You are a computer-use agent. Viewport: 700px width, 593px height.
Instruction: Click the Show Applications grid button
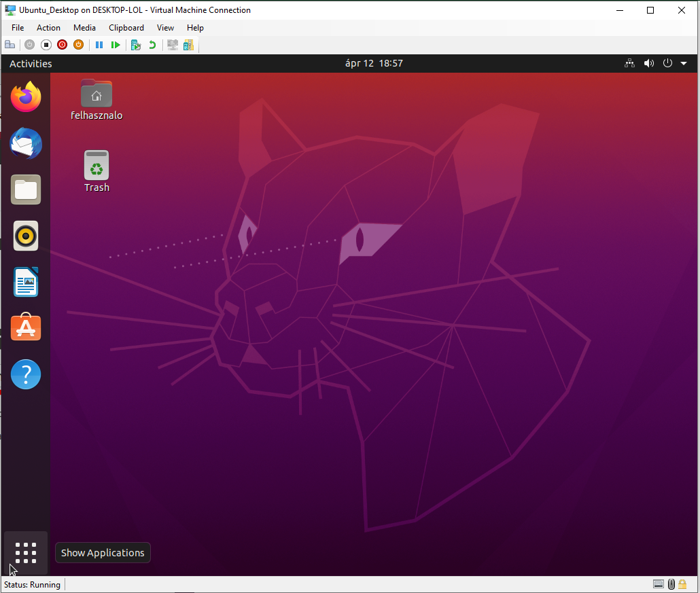[x=26, y=553]
